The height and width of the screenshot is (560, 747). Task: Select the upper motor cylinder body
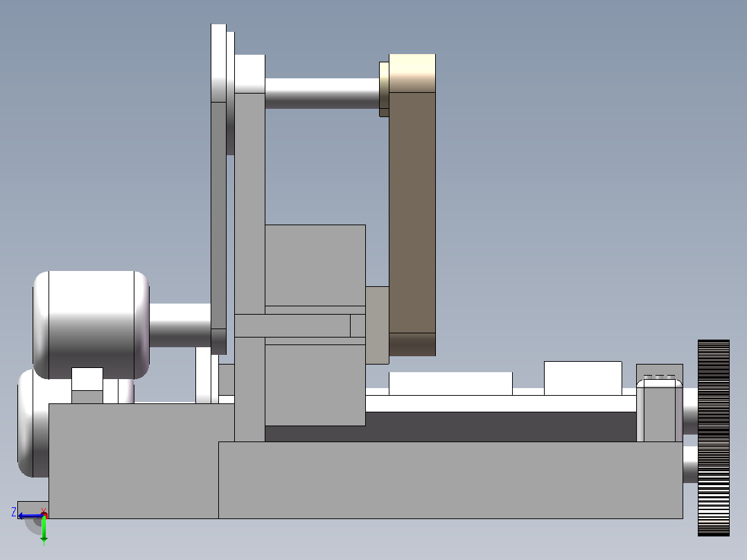click(91, 325)
